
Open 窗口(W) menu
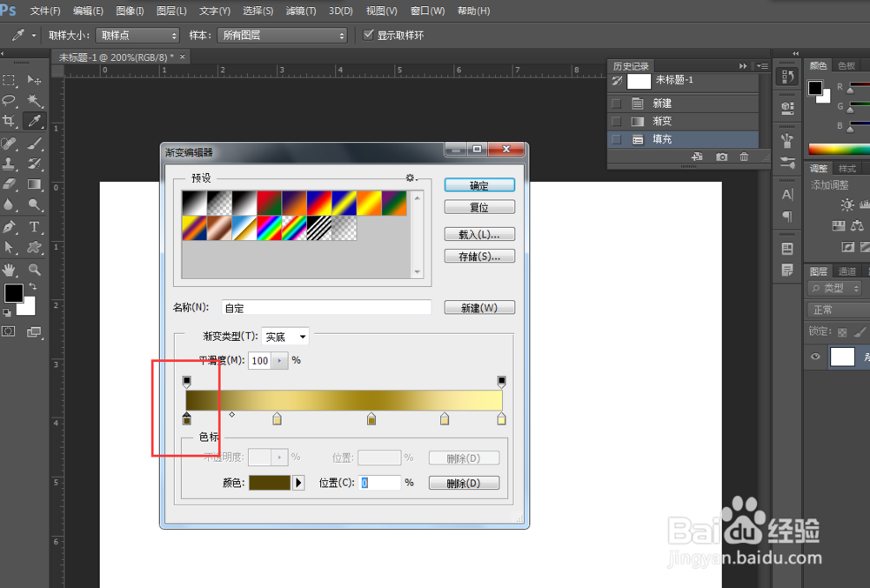tap(428, 10)
